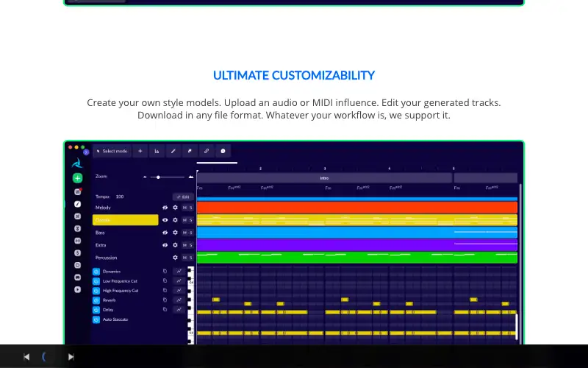Toggle visibility eye of Extra track

click(165, 245)
